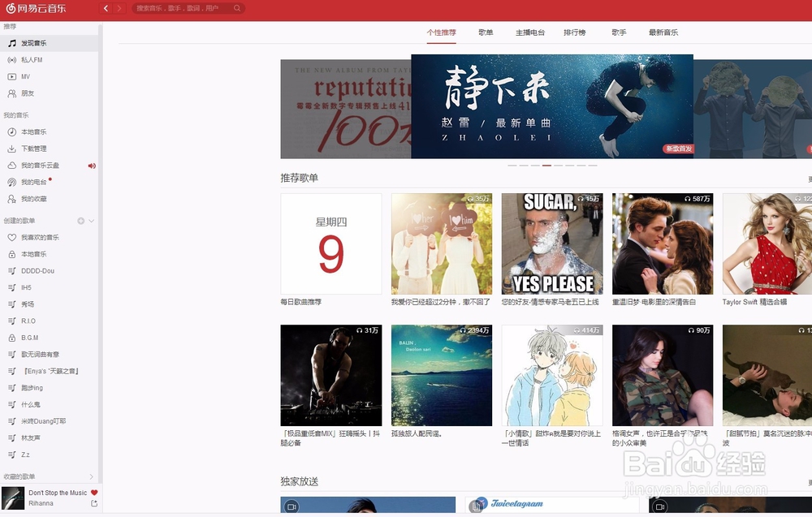The width and height of the screenshot is (812, 517).
Task: Share the playing song via the share icon
Action: point(94,502)
